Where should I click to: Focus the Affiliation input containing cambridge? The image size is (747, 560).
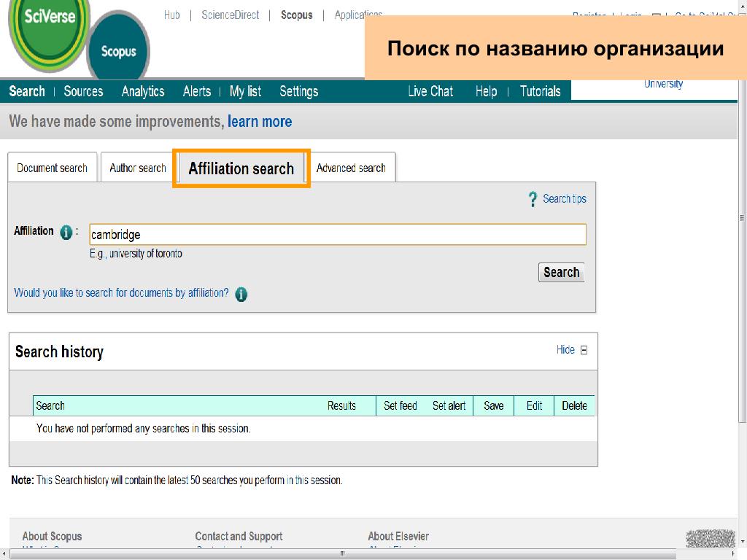tap(338, 234)
